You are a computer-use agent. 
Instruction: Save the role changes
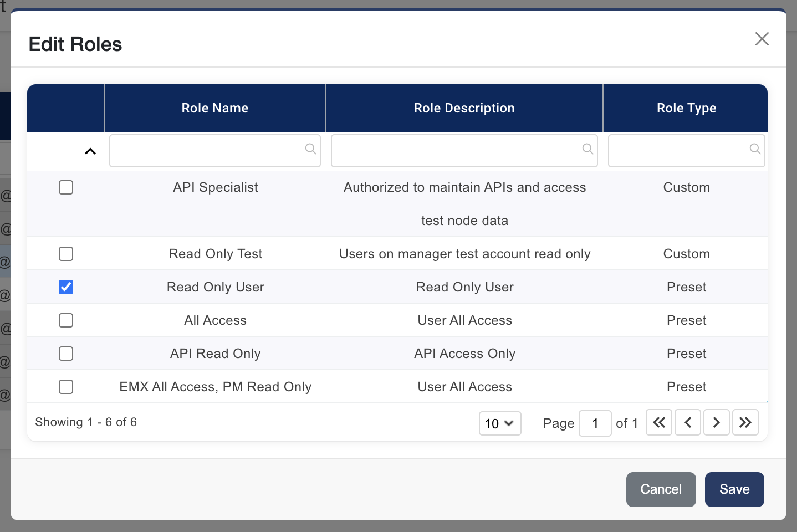[734, 489]
